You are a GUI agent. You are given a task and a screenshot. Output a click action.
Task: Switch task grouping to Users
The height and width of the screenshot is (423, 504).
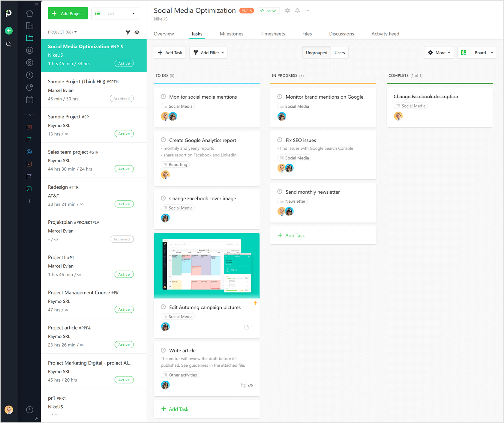339,52
